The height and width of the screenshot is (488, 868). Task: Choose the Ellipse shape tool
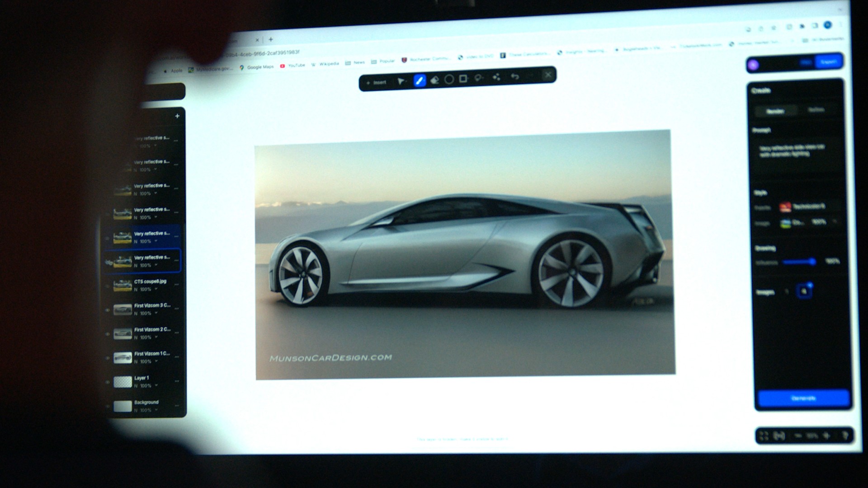(449, 80)
